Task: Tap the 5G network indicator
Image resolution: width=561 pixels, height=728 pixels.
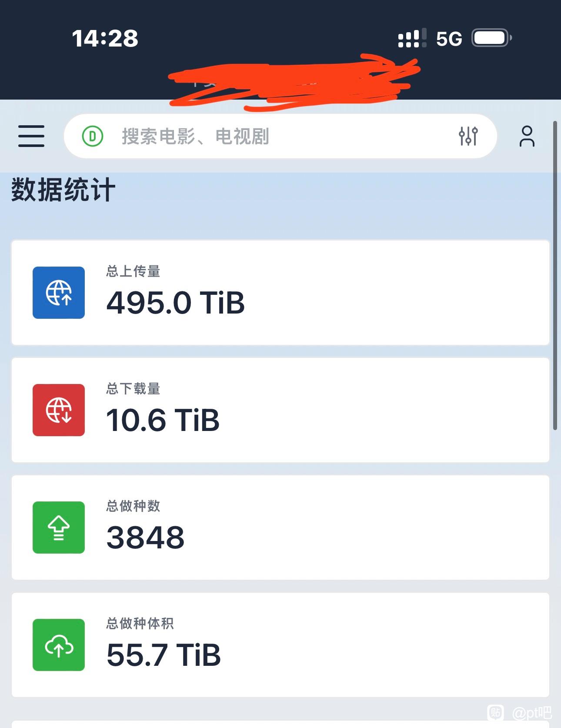Action: (x=449, y=39)
